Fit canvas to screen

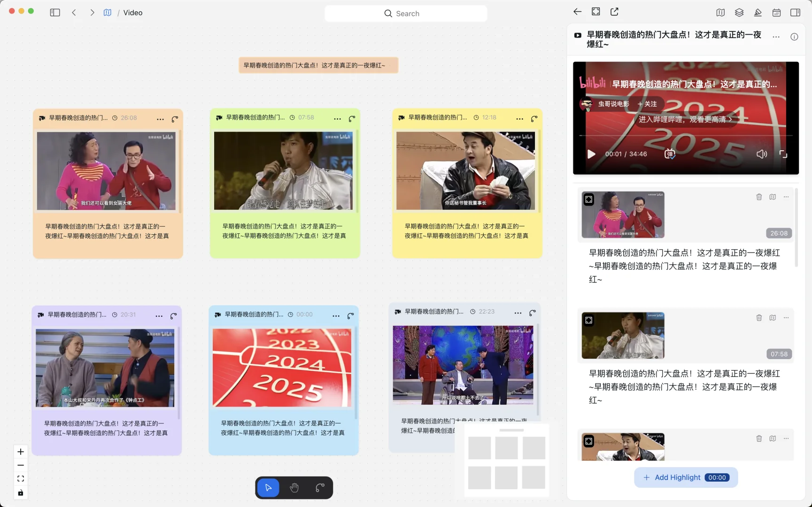click(x=21, y=479)
